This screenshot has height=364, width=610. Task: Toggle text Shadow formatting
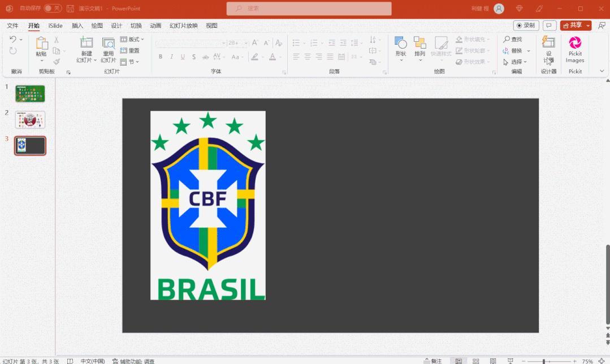(x=194, y=57)
